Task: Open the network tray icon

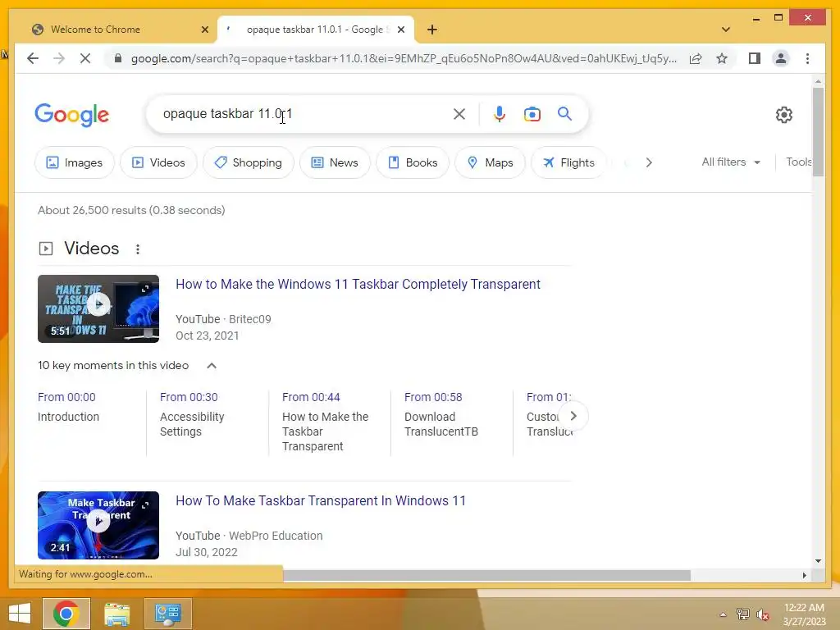Action: [742, 614]
